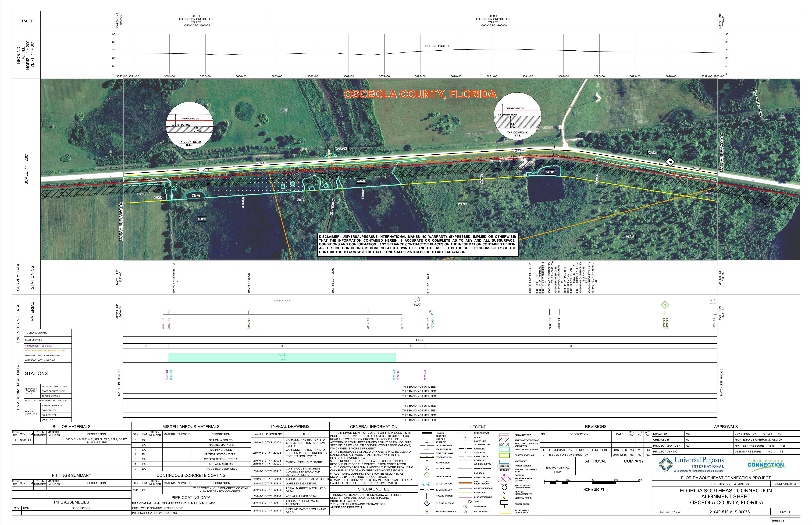Click the Forested Wetland green swatch
The width and height of the screenshot is (812, 525).
[504, 455]
